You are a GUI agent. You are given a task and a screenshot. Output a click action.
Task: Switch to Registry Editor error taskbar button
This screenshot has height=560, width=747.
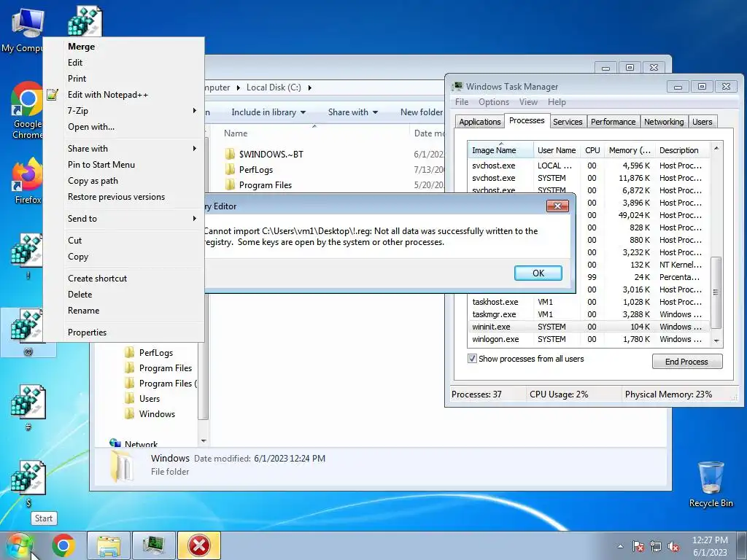point(199,545)
